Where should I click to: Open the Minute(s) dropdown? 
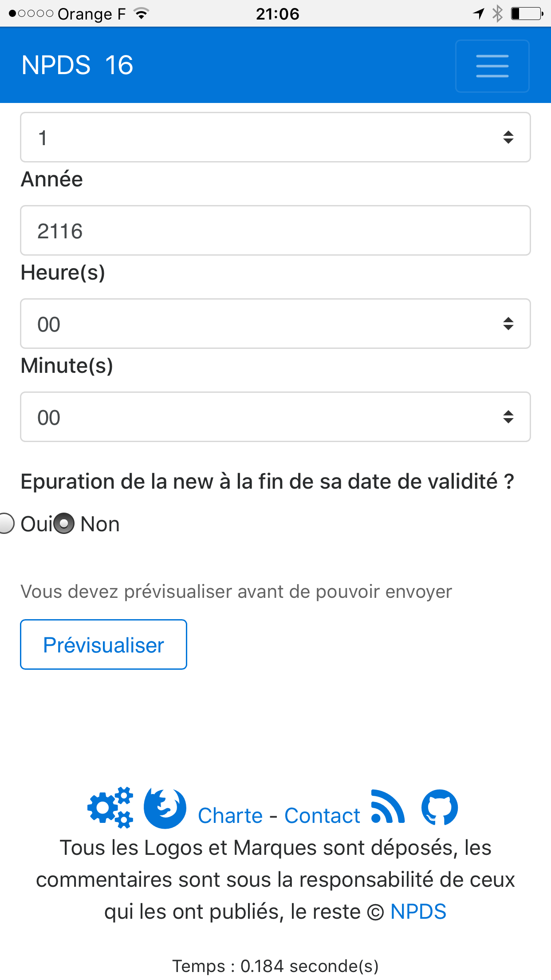275,417
